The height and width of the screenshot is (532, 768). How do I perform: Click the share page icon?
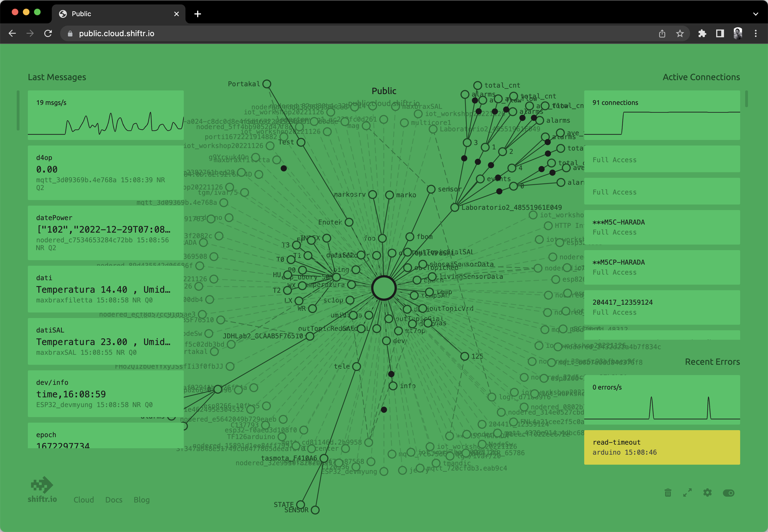(662, 33)
